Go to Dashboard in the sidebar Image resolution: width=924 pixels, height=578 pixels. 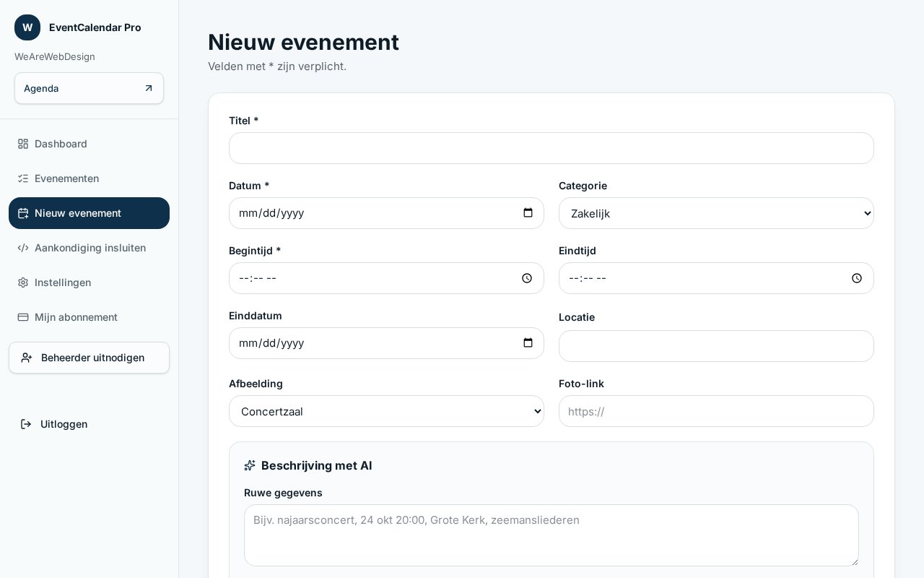pyautogui.click(x=89, y=144)
